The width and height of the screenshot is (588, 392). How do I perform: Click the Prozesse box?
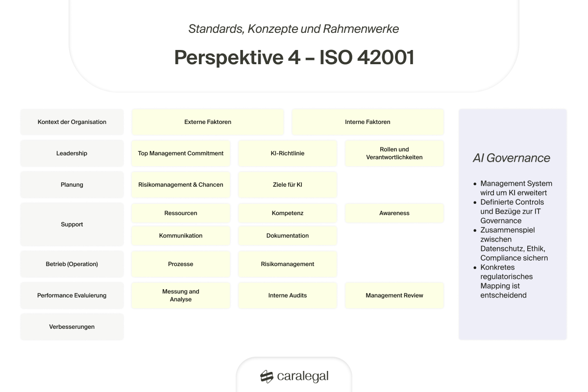(181, 264)
